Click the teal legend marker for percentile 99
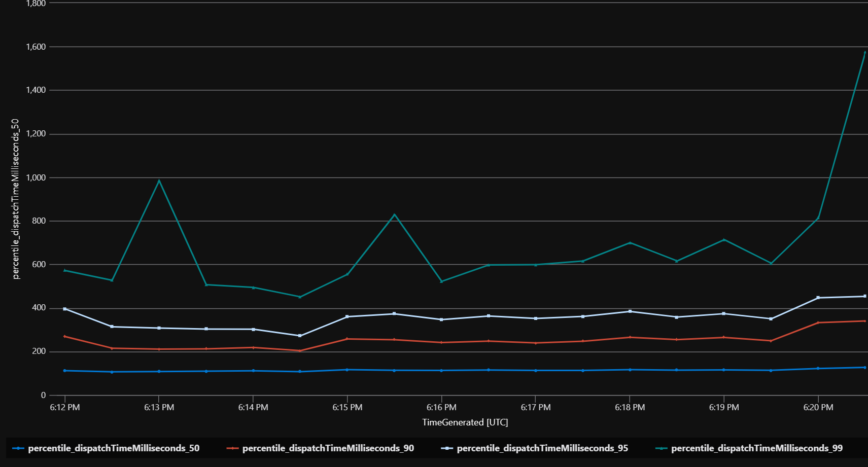 click(x=661, y=448)
